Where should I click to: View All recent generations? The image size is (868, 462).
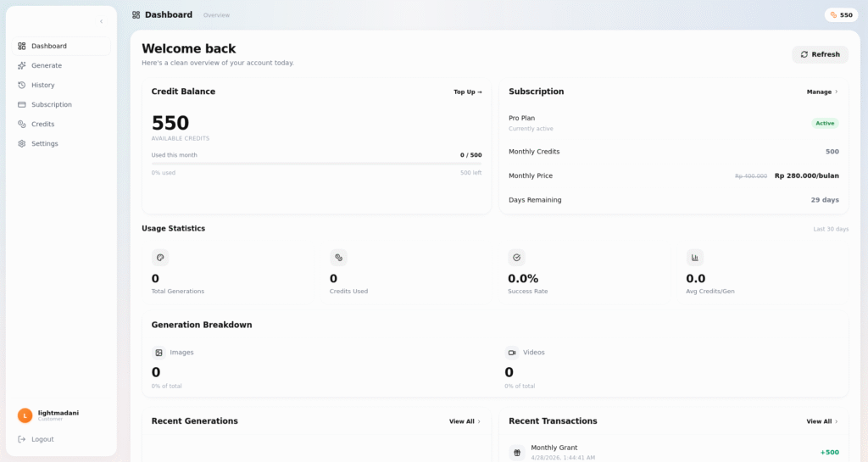pos(465,421)
